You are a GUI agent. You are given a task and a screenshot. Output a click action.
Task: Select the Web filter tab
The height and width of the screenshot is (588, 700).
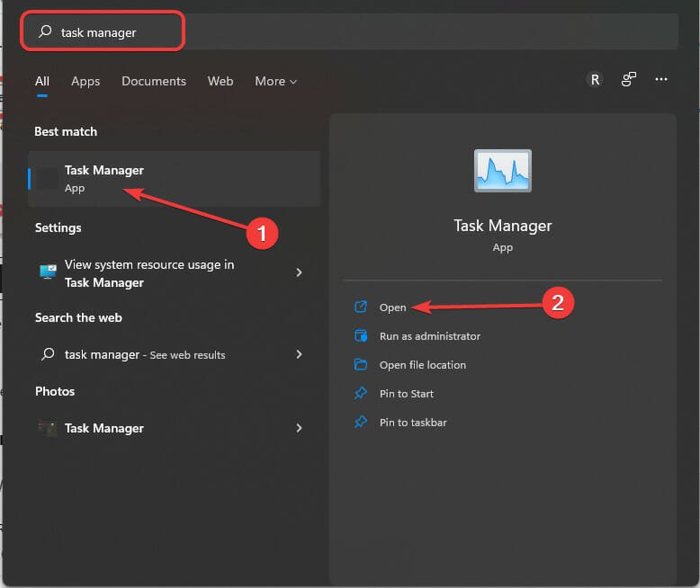220,81
